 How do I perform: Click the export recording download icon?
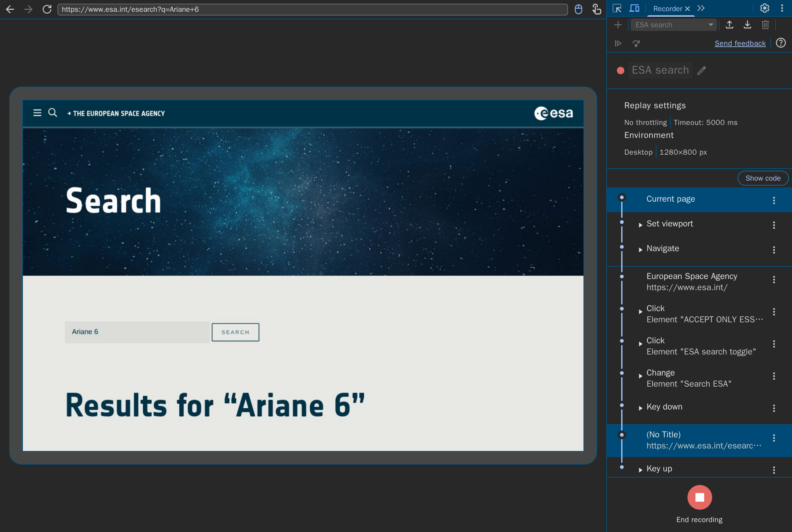tap(747, 25)
